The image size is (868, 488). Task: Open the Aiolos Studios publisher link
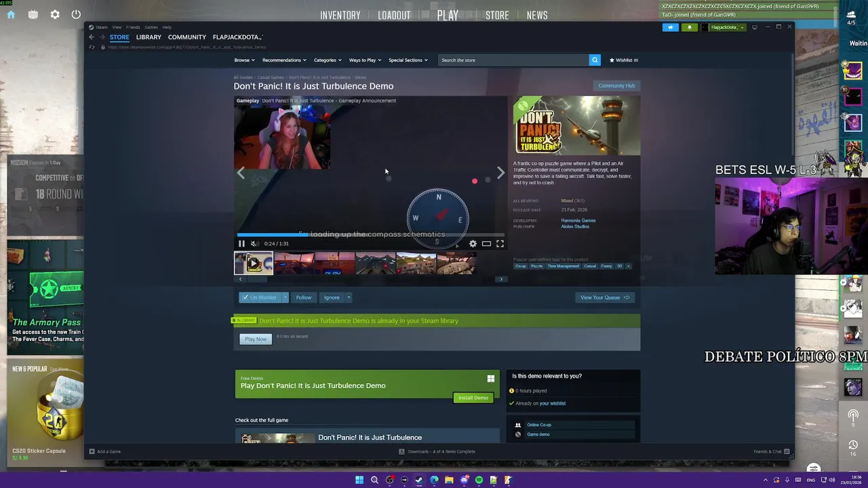click(575, 226)
